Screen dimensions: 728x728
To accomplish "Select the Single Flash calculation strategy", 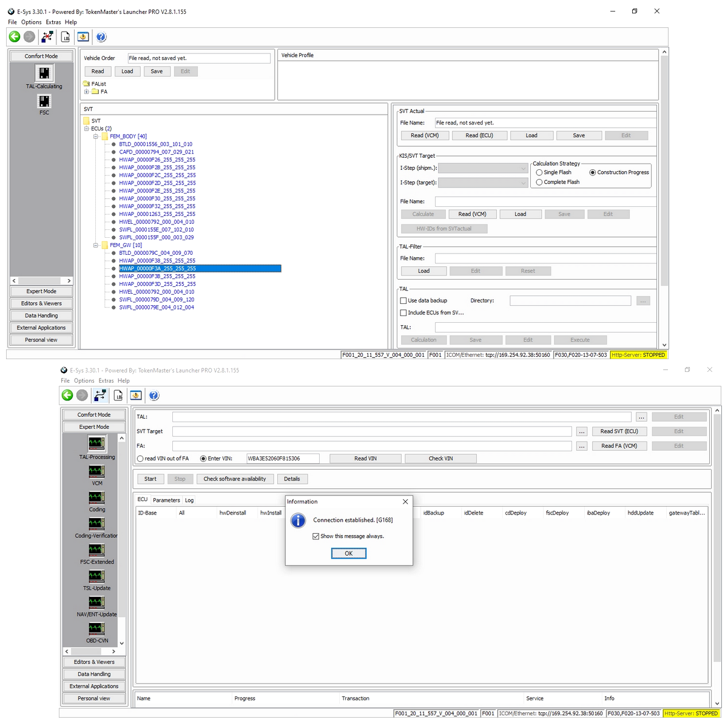I will coord(539,173).
